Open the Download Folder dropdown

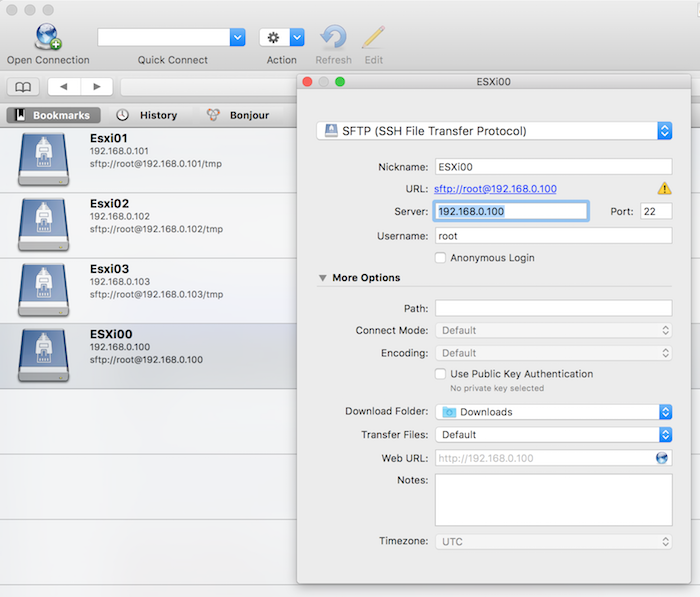pyautogui.click(x=553, y=412)
